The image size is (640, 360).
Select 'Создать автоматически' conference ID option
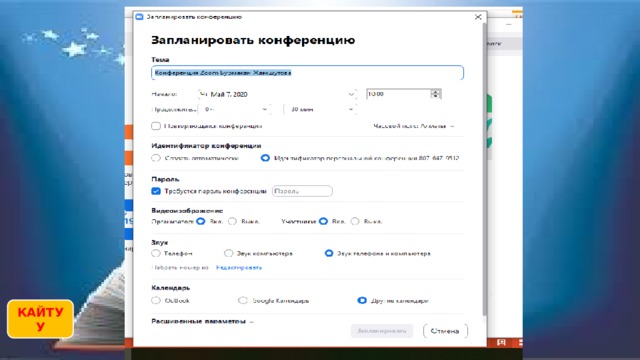pyautogui.click(x=156, y=158)
